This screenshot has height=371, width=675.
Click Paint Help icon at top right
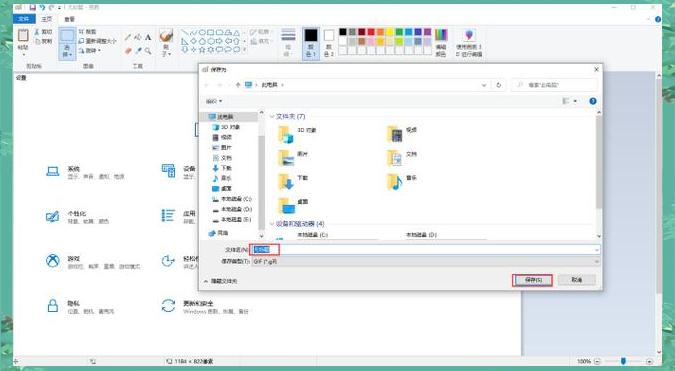click(x=658, y=19)
